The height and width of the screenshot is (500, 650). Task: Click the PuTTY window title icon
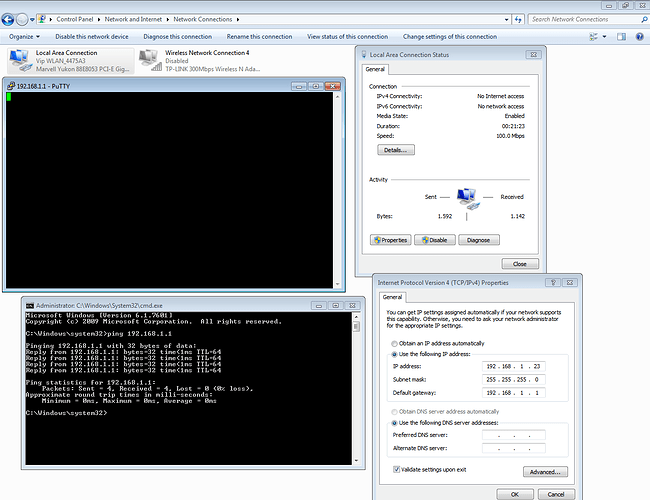[x=11, y=86]
